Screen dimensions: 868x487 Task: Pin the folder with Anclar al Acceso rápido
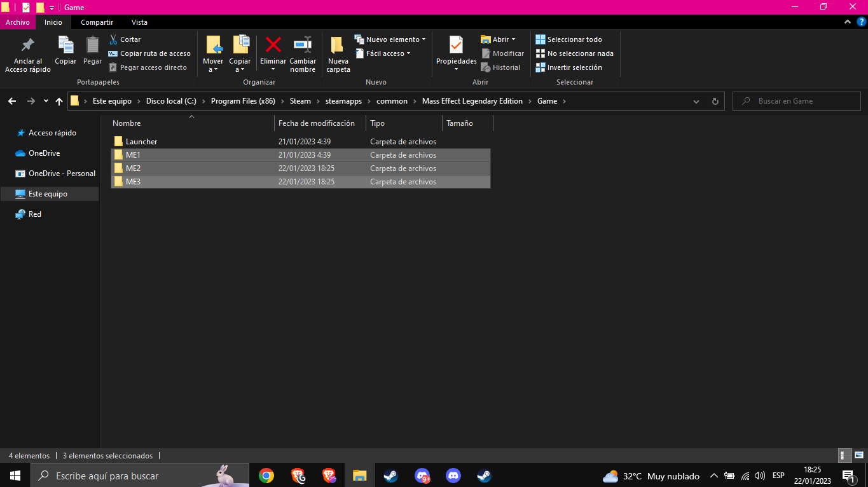click(28, 54)
